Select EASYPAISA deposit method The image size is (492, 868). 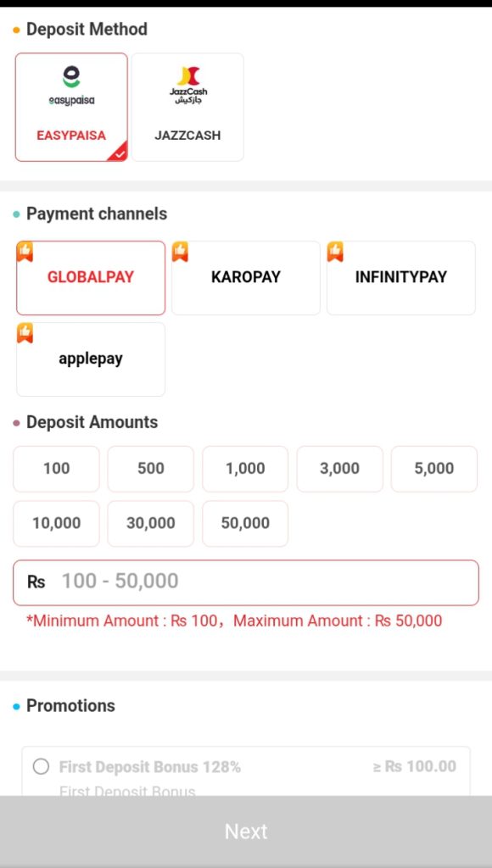point(71,108)
